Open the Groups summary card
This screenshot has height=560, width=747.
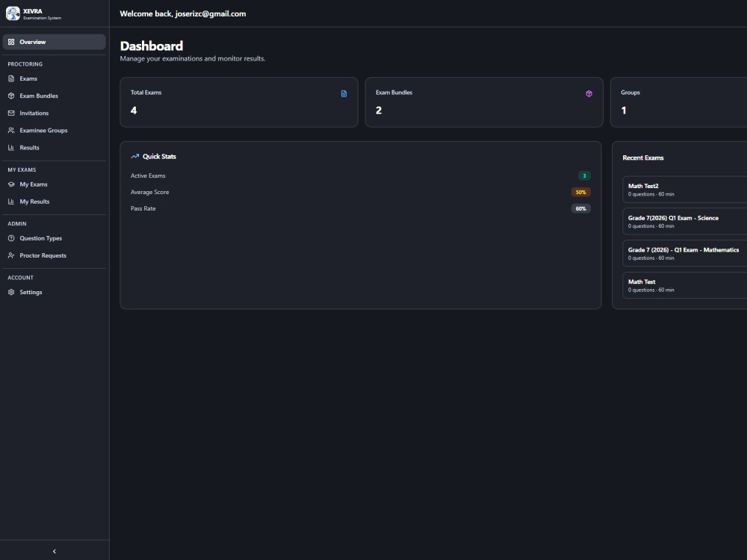point(678,102)
